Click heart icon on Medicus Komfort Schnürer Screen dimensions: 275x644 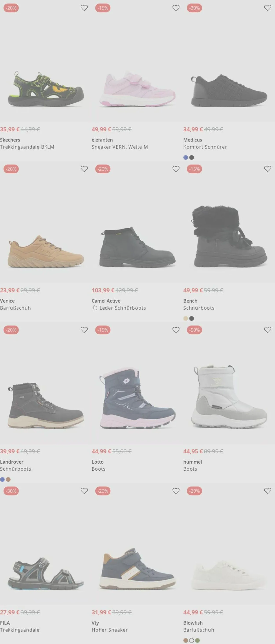tap(268, 8)
